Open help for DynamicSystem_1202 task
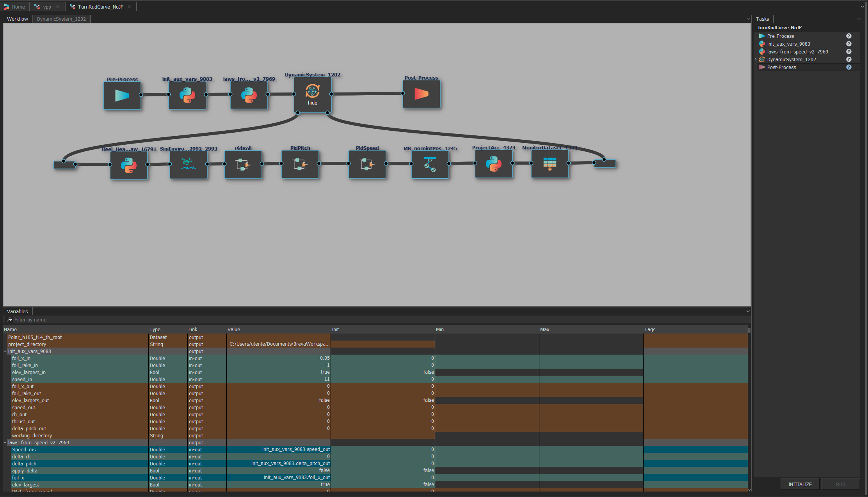Image resolution: width=868 pixels, height=497 pixels. click(848, 59)
